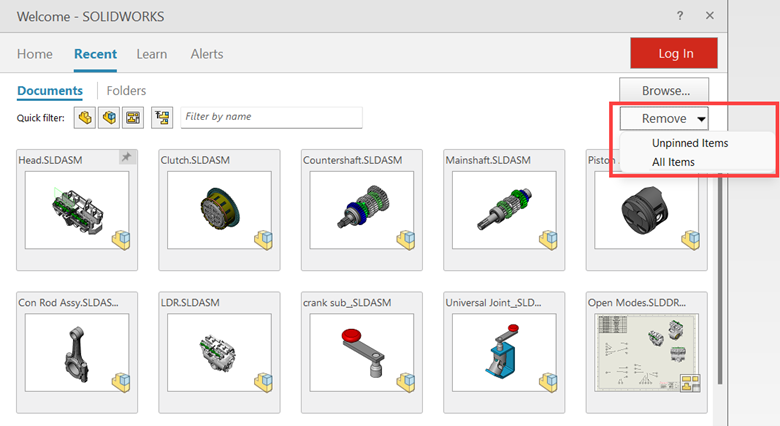The height and width of the screenshot is (426, 780).
Task: Click the vertical scrollbar of recent documents
Action: [720, 279]
